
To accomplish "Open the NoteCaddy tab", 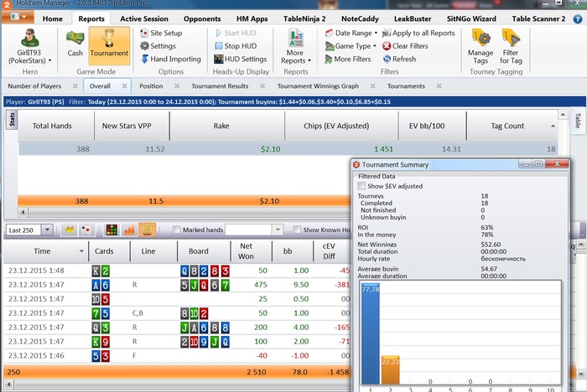I will [x=360, y=18].
